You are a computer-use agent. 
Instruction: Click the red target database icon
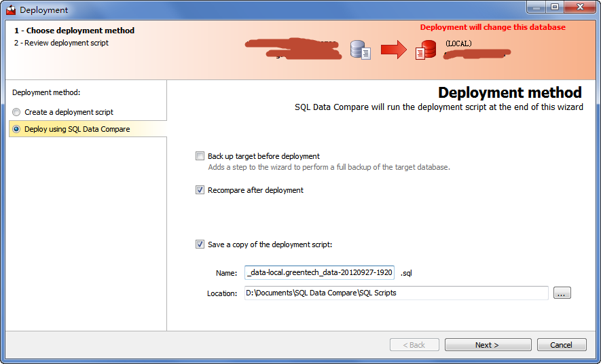(426, 50)
